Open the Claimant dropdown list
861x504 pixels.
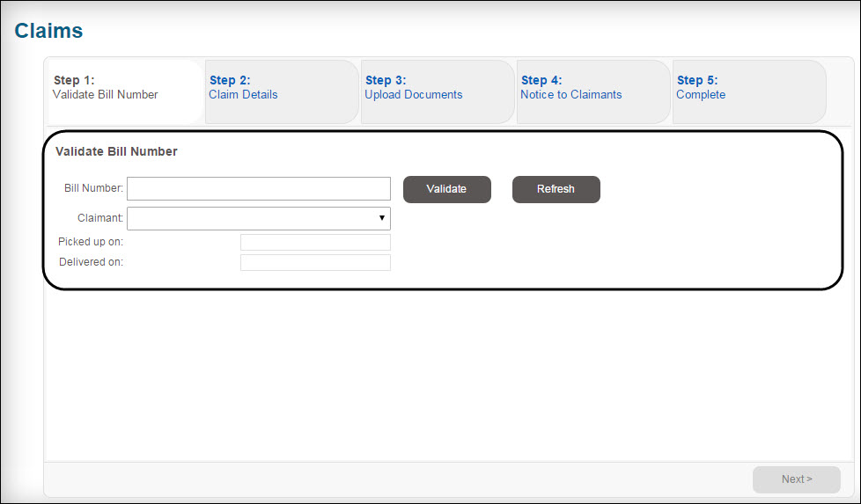pos(259,218)
